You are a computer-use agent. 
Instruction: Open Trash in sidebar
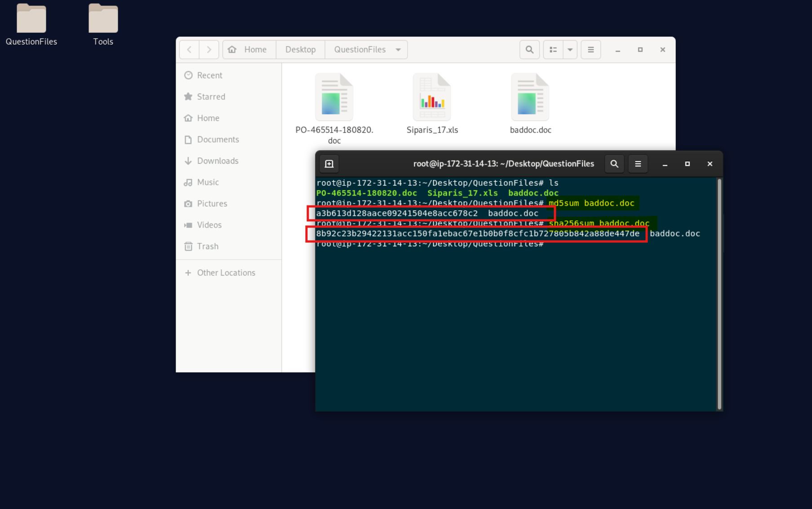point(229,246)
